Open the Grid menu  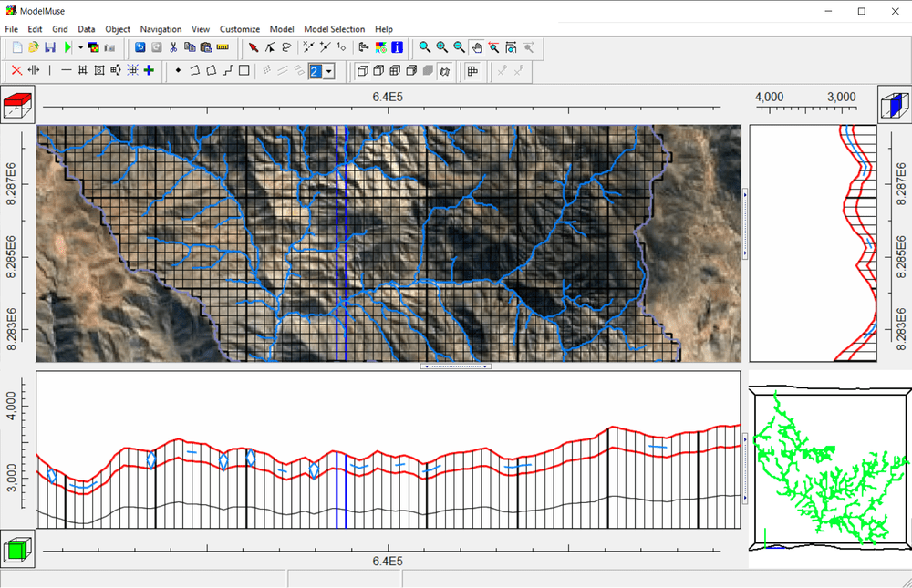click(x=59, y=28)
